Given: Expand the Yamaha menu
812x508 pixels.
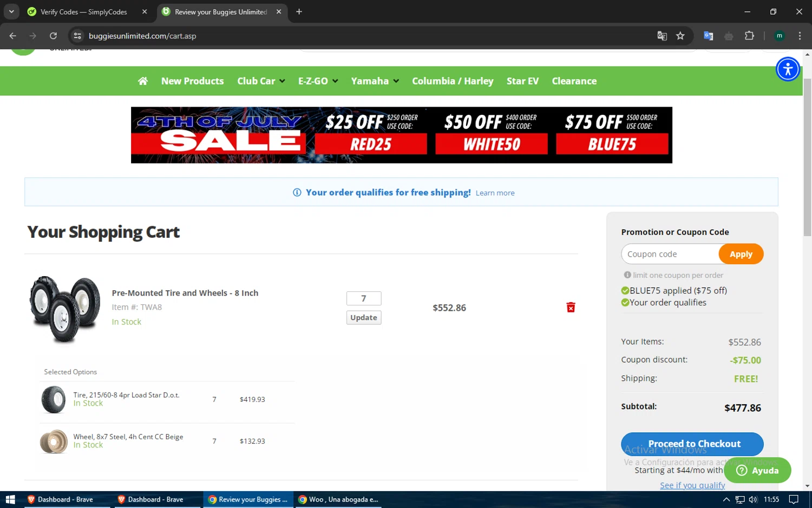Looking at the screenshot, I should [375, 81].
